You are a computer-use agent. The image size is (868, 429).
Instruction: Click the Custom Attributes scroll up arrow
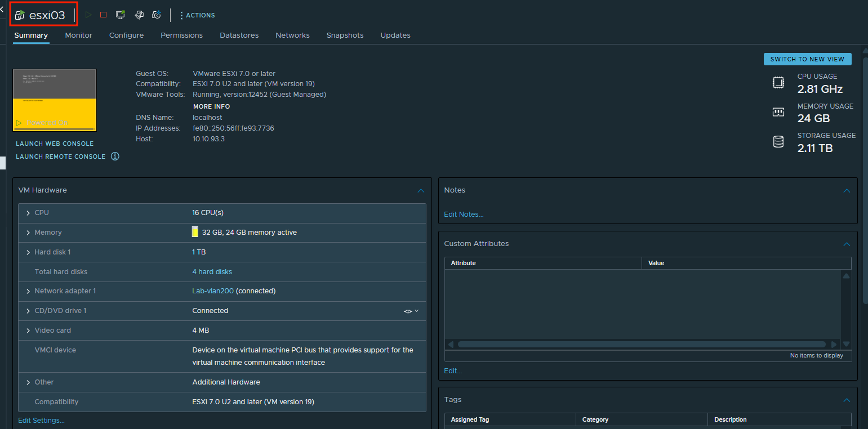(x=846, y=276)
